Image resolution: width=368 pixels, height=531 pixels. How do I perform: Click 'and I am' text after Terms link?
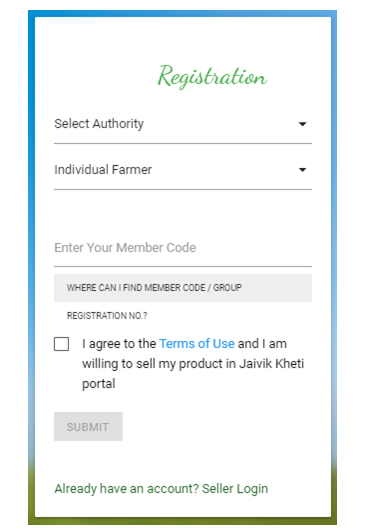[262, 344]
